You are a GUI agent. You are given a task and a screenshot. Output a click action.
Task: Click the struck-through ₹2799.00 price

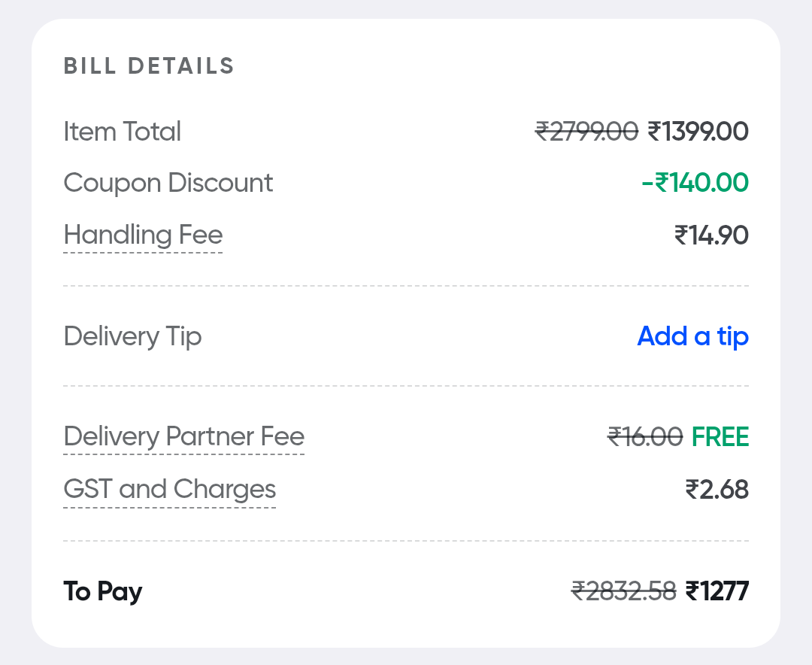click(x=586, y=132)
